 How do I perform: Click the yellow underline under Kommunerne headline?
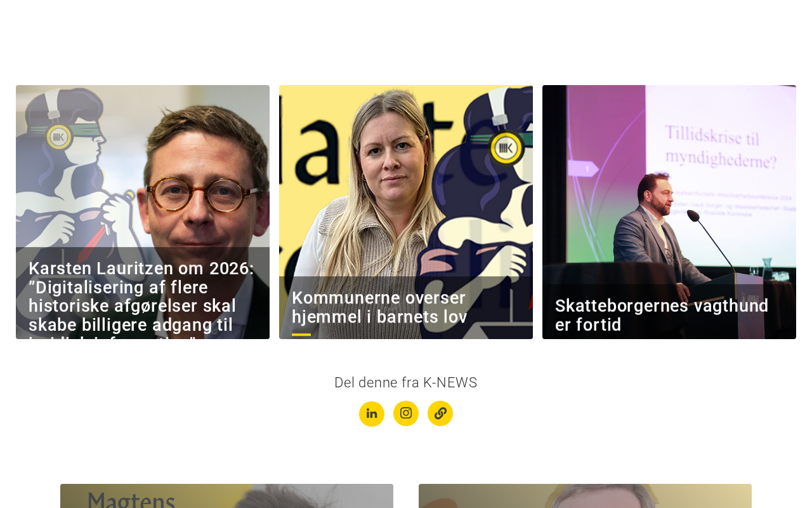(301, 335)
